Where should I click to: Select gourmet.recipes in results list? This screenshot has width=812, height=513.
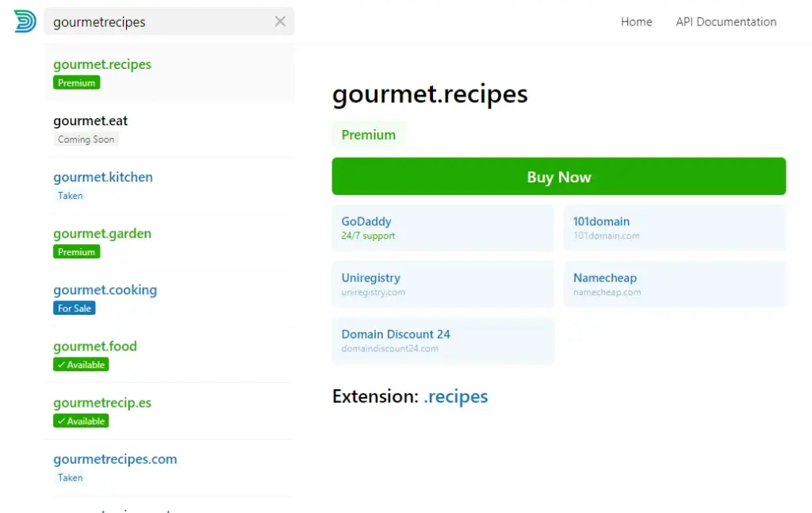(x=170, y=73)
